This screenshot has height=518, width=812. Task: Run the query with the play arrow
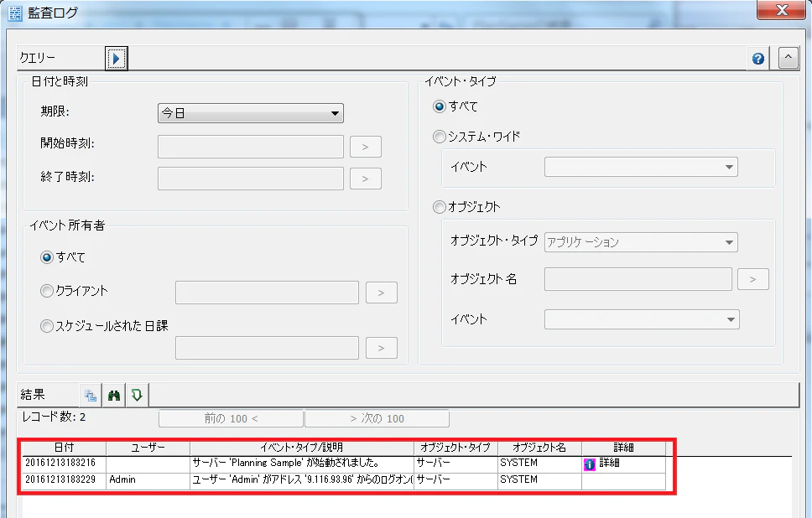pos(116,58)
